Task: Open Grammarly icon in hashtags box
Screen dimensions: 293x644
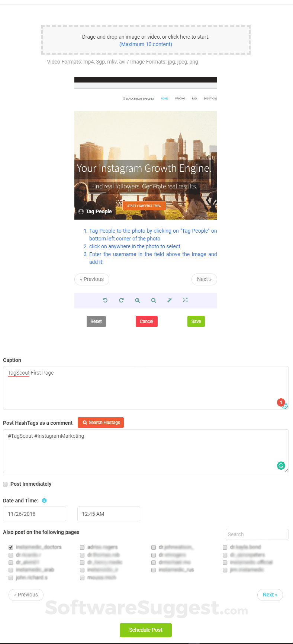Action: pos(281,465)
